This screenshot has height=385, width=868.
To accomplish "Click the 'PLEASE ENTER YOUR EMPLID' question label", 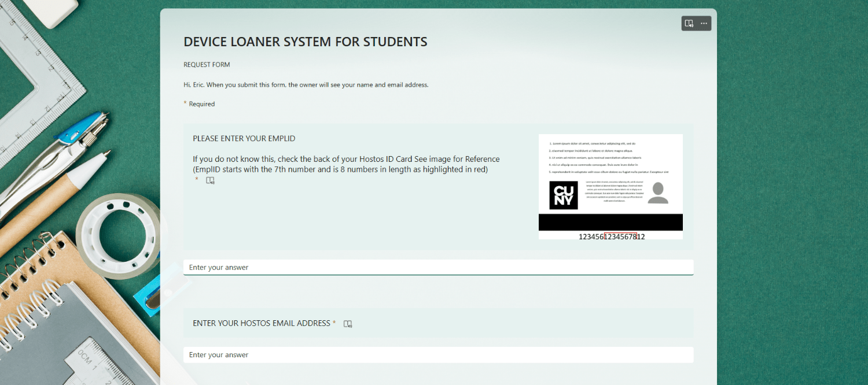I will pyautogui.click(x=244, y=139).
